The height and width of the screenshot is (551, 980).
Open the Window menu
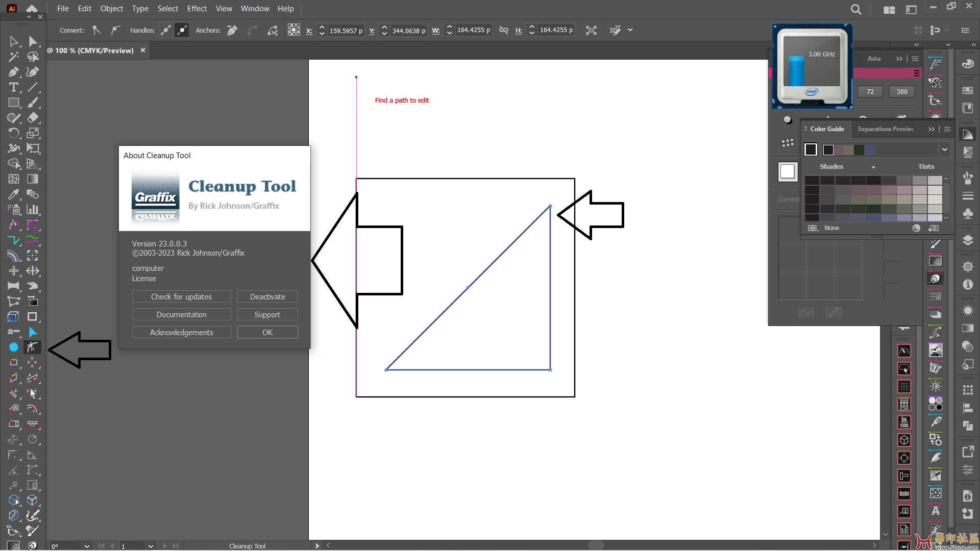[255, 9]
